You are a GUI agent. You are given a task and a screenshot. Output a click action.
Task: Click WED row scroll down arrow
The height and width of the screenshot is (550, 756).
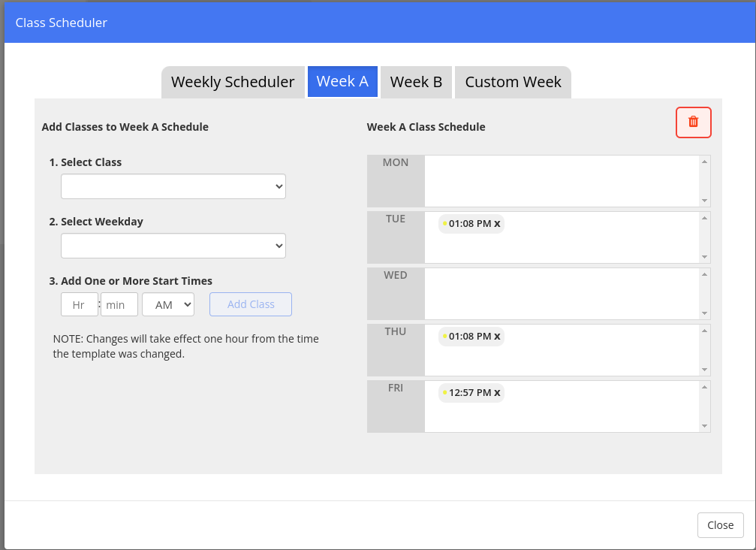(704, 313)
